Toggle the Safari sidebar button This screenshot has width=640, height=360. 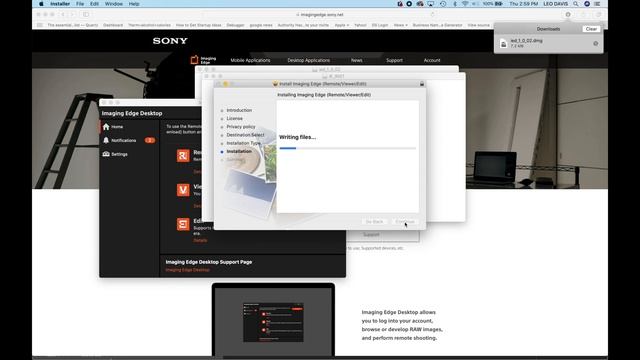coord(86,14)
